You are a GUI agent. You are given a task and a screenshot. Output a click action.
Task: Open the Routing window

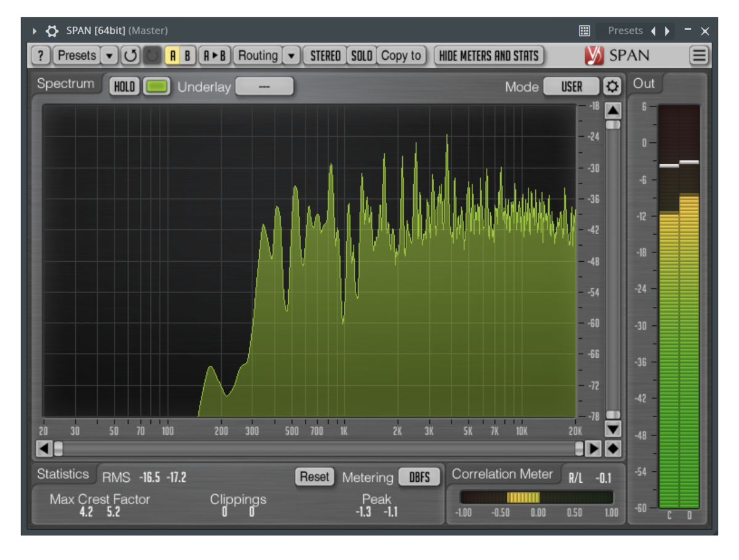(x=258, y=55)
